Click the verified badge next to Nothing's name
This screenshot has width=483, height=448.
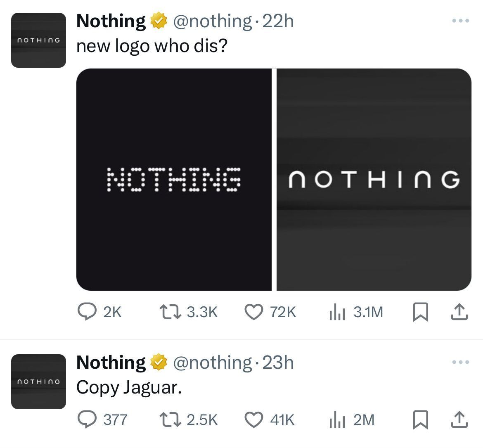pos(159,20)
